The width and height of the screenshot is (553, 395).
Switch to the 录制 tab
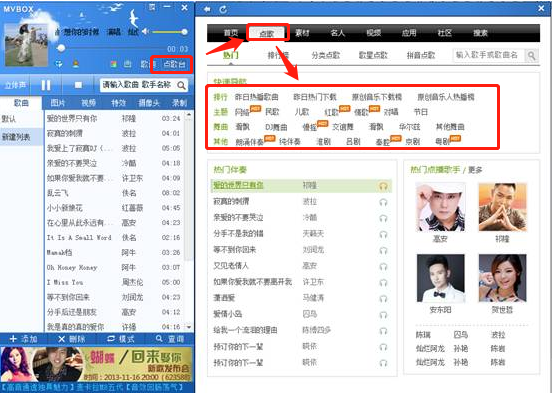point(179,103)
